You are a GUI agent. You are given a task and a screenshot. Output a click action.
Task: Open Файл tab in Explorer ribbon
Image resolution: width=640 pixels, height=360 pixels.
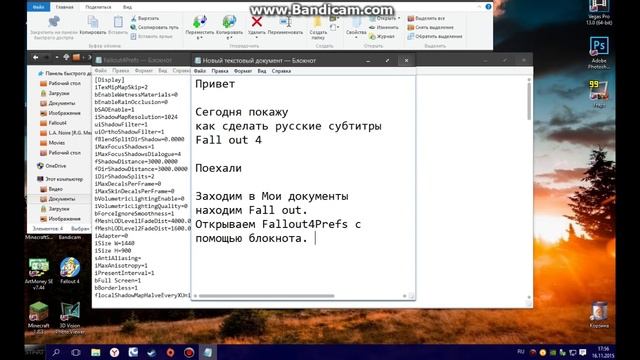pyautogui.click(x=38, y=7)
